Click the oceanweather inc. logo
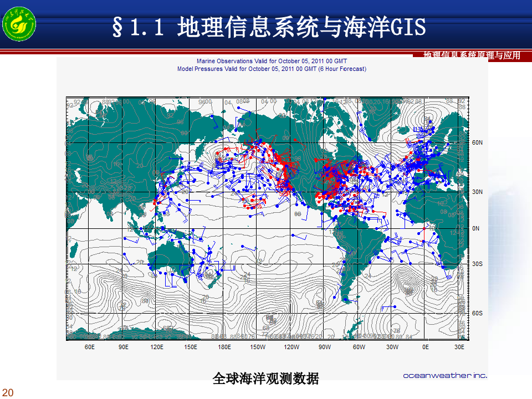The image size is (532, 399). 445,375
